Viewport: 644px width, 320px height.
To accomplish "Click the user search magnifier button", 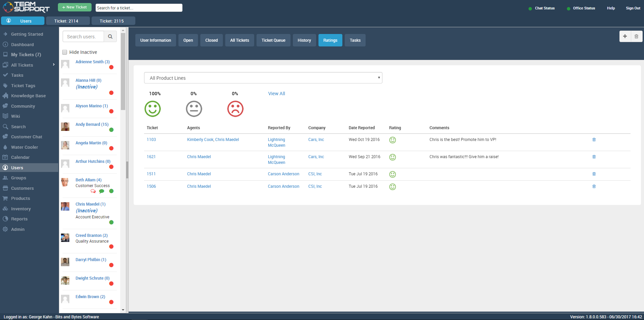I will 110,36.
